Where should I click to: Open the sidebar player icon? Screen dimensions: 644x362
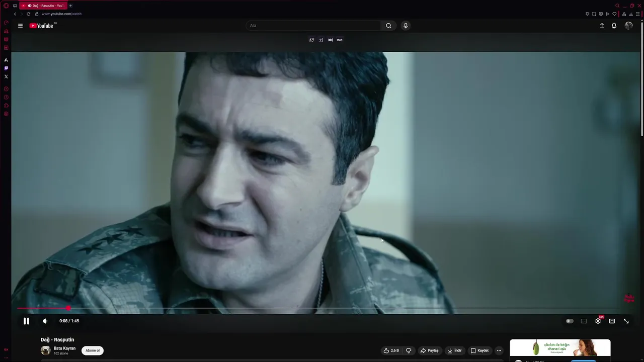click(6, 89)
